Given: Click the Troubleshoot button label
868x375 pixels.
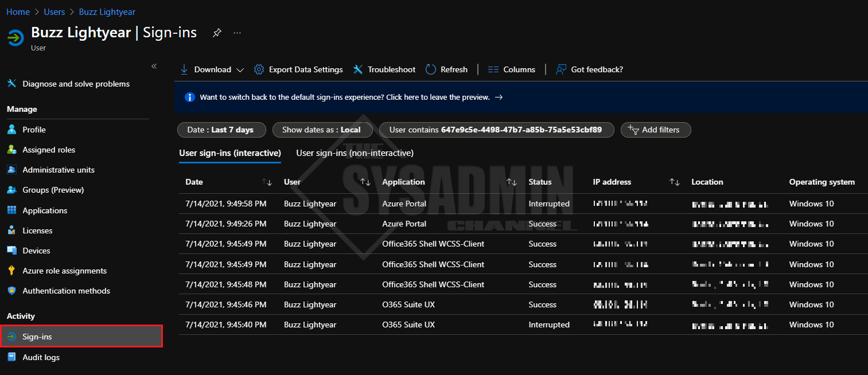Looking at the screenshot, I should [391, 69].
